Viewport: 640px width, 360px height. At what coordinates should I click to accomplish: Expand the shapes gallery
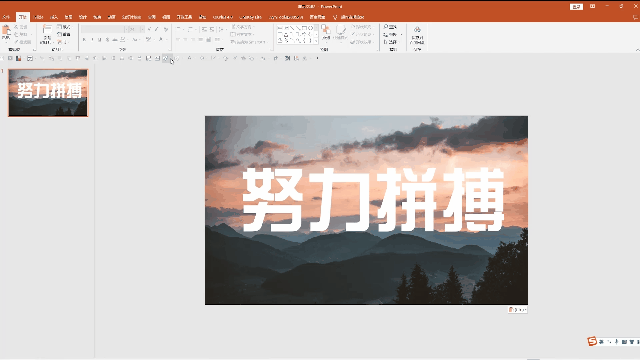(316, 41)
